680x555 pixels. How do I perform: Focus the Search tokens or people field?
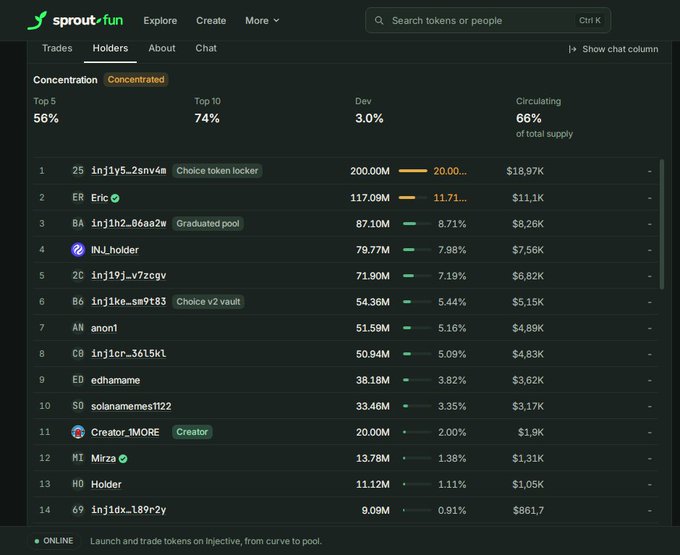(488, 20)
